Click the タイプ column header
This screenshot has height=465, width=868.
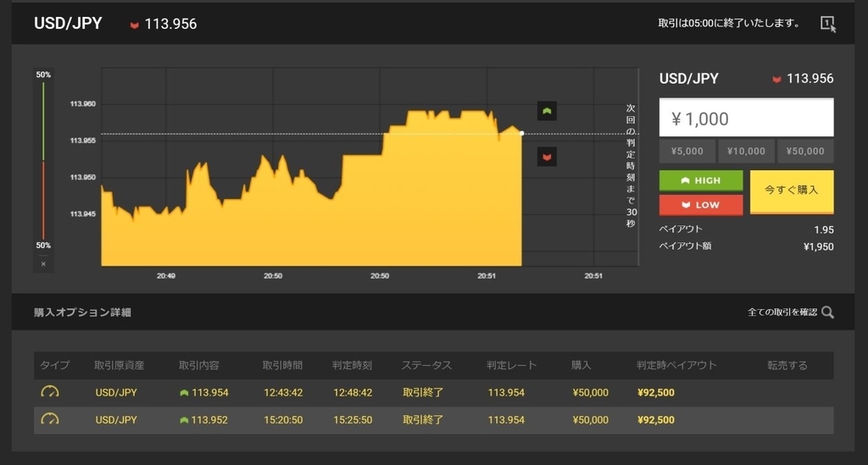55,365
